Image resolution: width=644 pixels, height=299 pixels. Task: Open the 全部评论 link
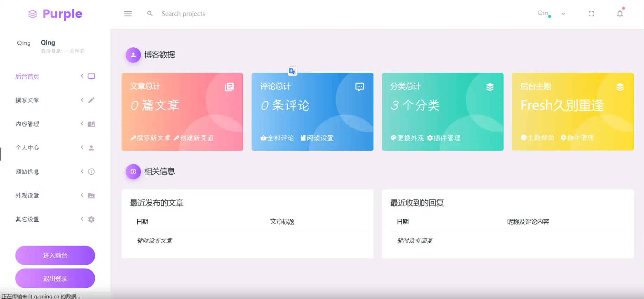[277, 138]
